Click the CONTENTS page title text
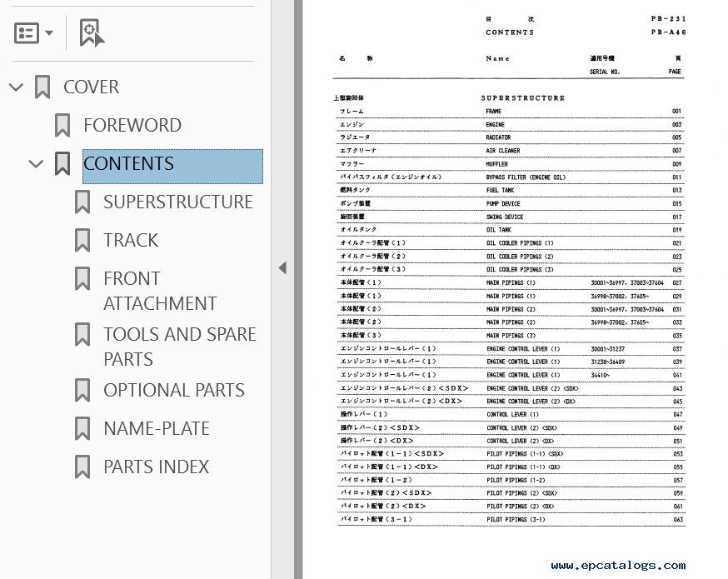Screen dimensions: 728x579 pos(510,32)
